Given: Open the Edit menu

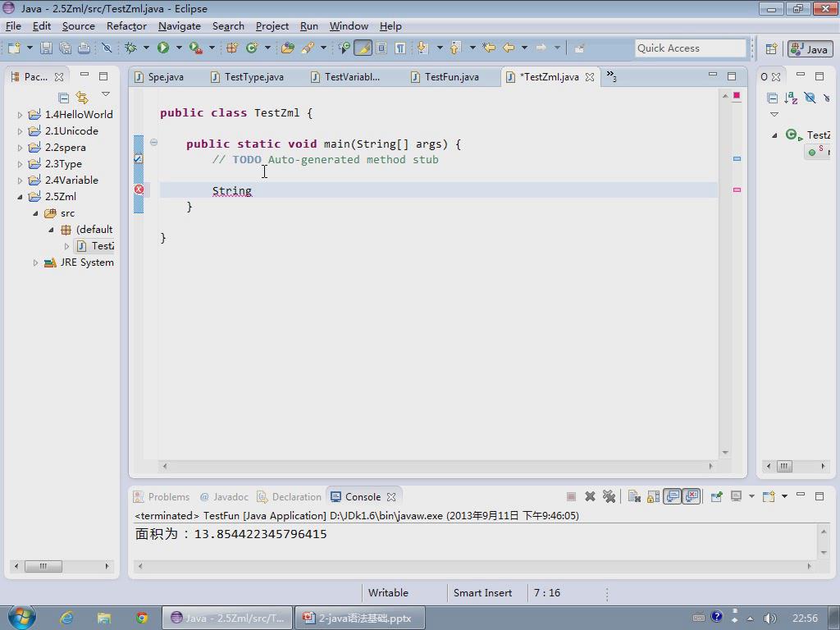Looking at the screenshot, I should pos(41,25).
